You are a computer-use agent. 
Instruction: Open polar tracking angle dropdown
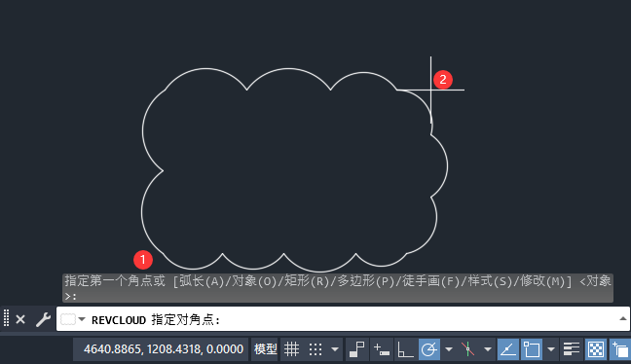pos(449,349)
